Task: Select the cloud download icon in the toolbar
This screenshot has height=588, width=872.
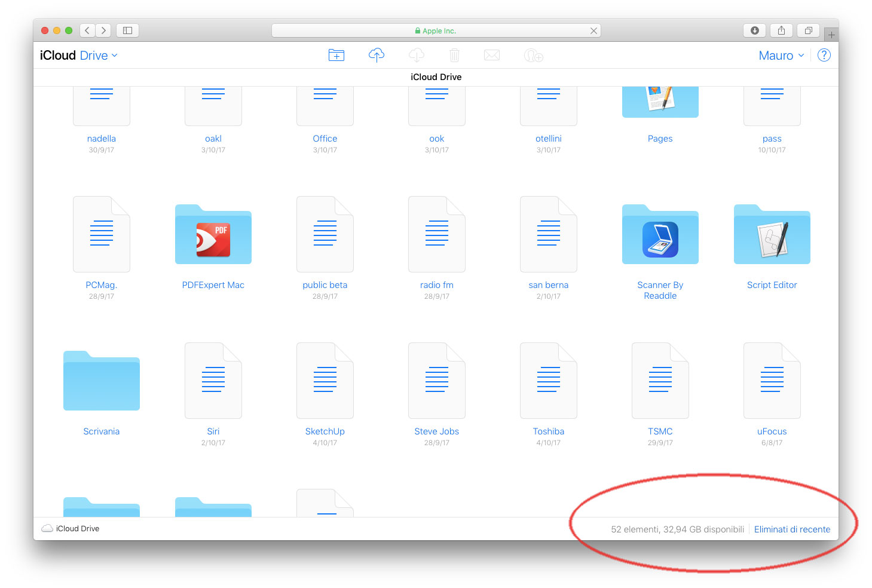Action: pyautogui.click(x=416, y=54)
